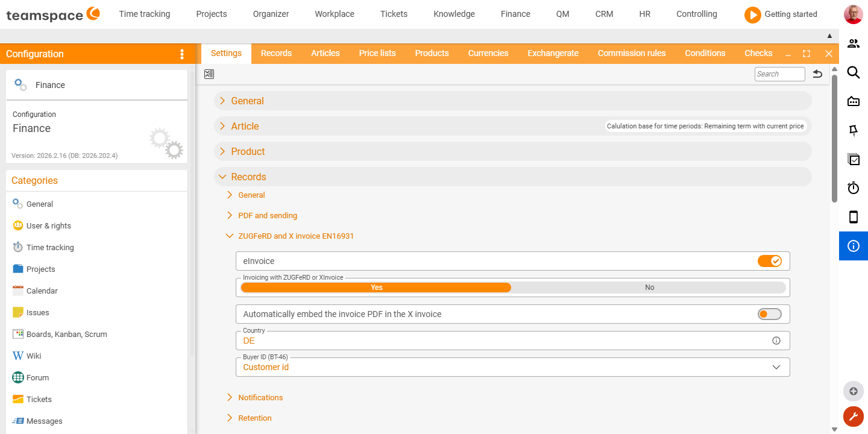This screenshot has height=434, width=868.
Task: Open the Controlling top menu
Action: tap(697, 14)
